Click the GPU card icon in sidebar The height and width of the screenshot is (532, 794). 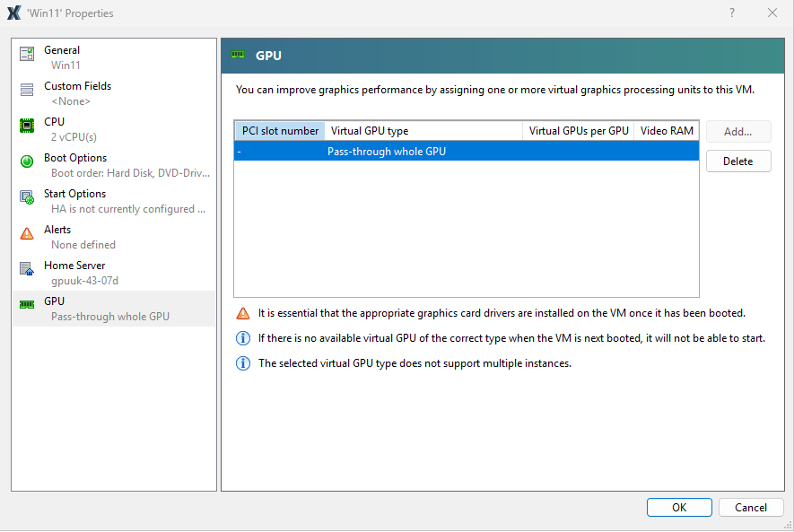(x=27, y=304)
